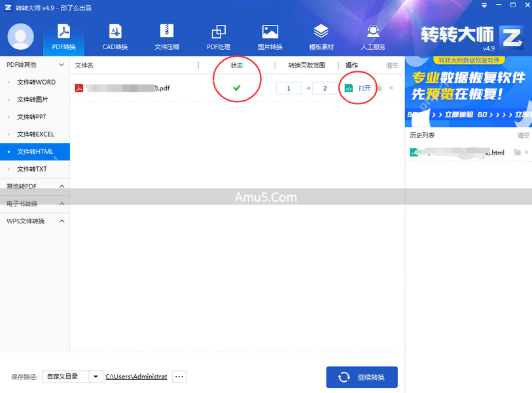Viewport: 532px width, 393px height.
Task: Expand the 其他转PDF section
Action: point(35,186)
